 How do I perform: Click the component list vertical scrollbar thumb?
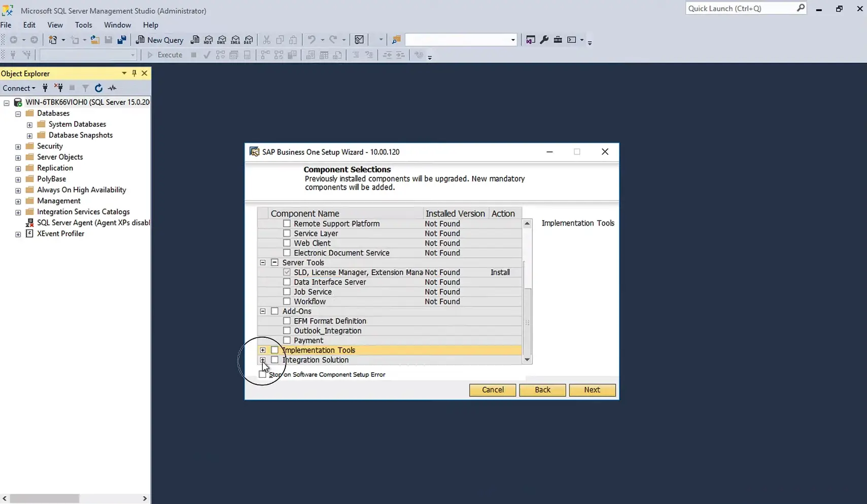(x=527, y=322)
